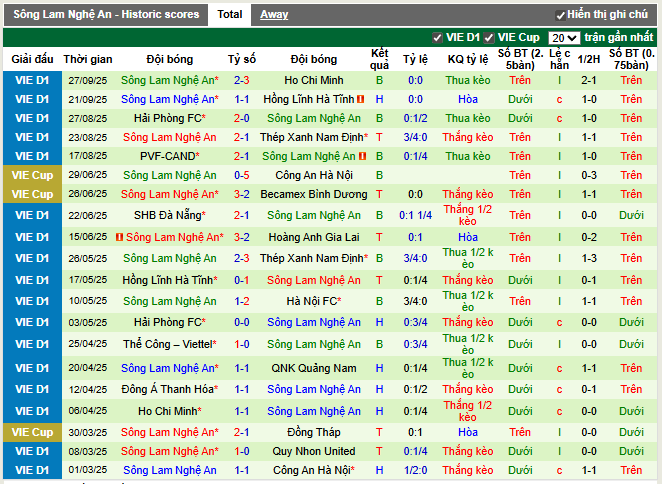Click the trận gần nhất label
662x484 pixels.
pyautogui.click(x=619, y=38)
